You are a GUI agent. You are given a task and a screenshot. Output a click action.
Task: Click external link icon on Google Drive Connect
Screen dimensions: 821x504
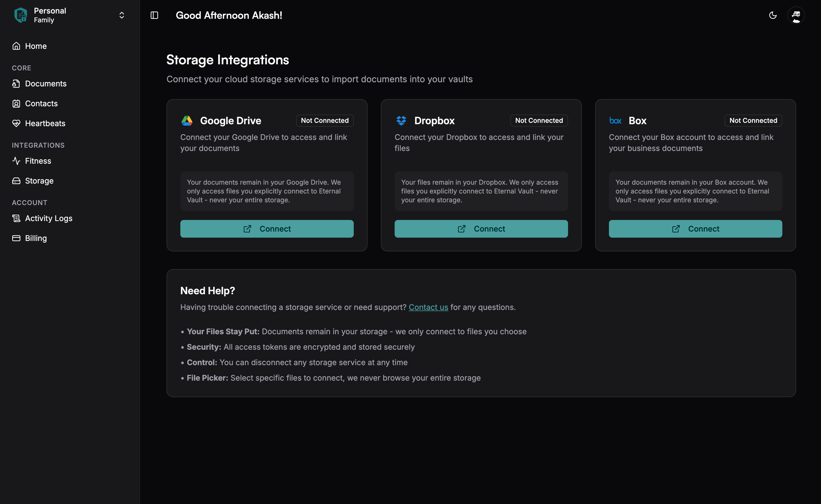247,229
